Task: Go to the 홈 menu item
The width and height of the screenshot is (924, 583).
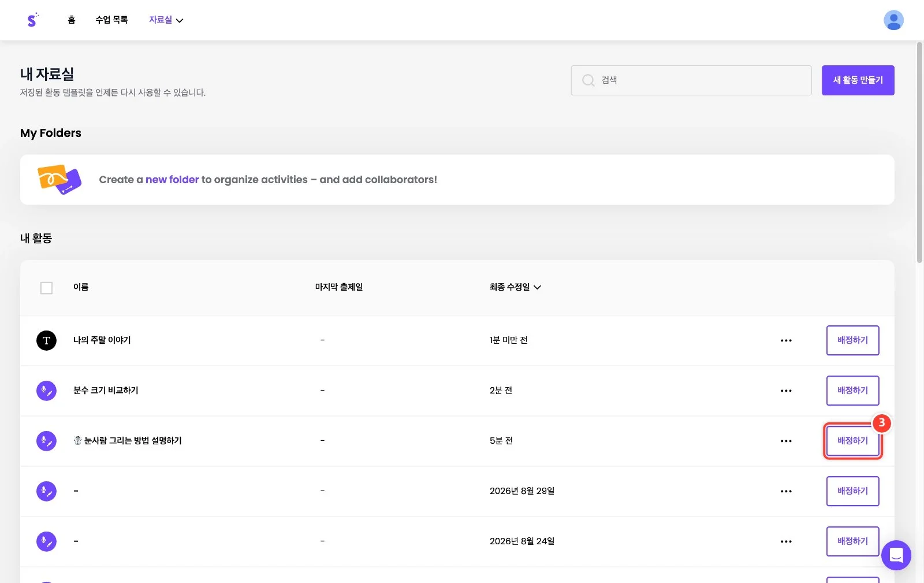Action: (x=72, y=20)
